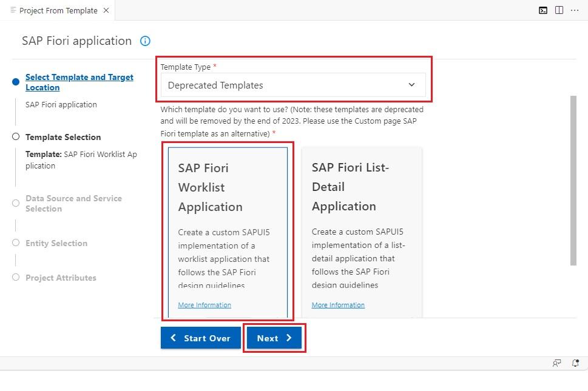Click the Start Over button
This screenshot has width=588, height=391.
(x=201, y=338)
